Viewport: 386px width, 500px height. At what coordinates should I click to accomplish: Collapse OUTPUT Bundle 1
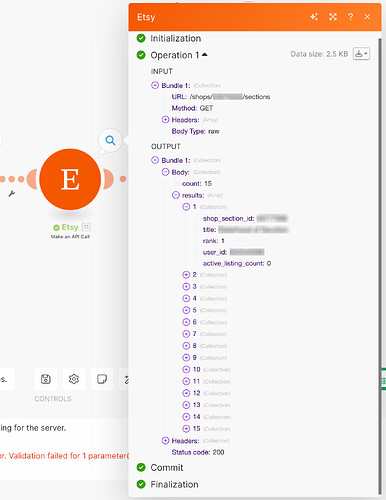[155, 160]
